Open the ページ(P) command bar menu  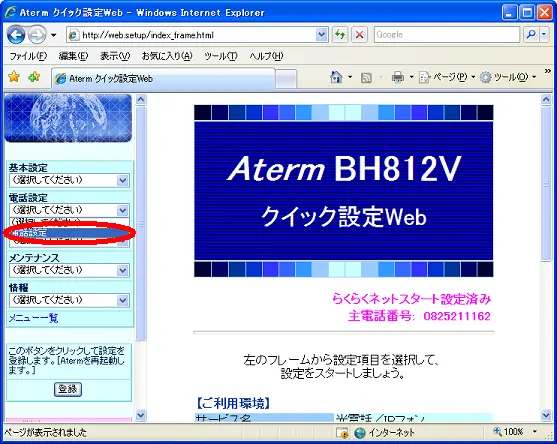pos(447,77)
